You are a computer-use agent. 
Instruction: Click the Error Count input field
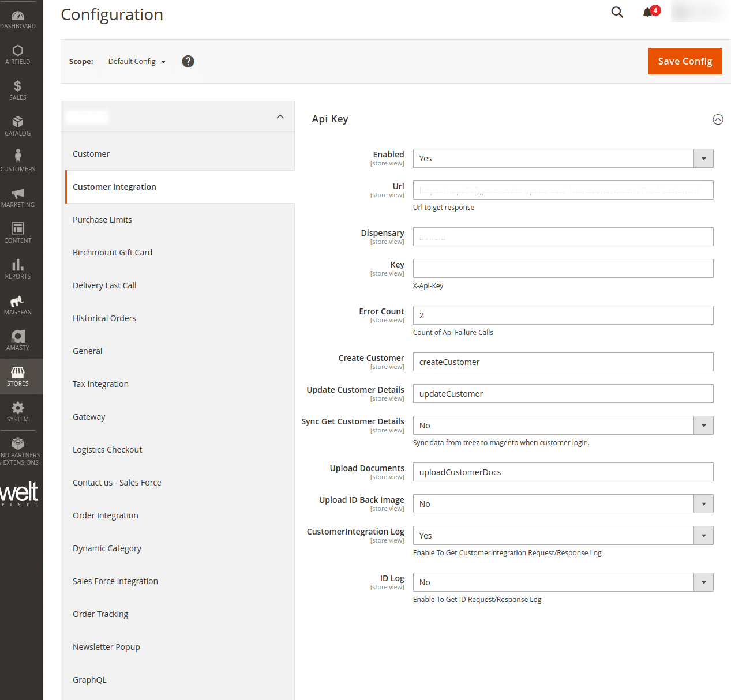click(563, 315)
